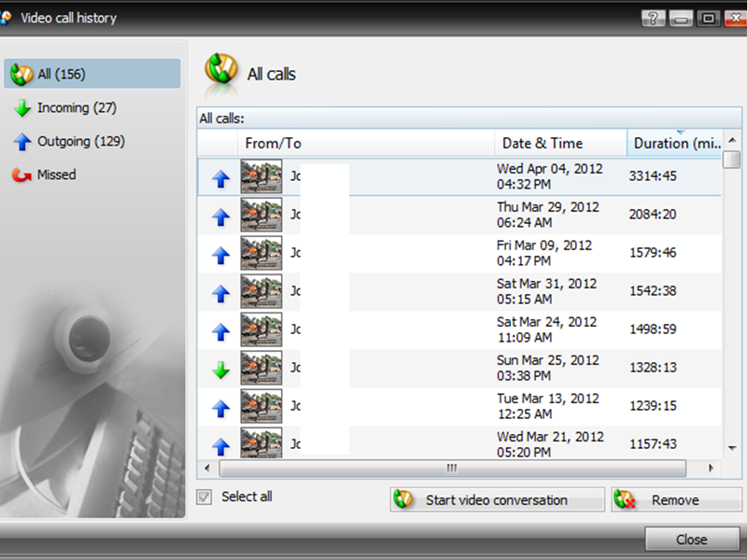Image resolution: width=747 pixels, height=560 pixels.
Task: Click the blue arrow icon beside Outgoing
Action: 21,141
